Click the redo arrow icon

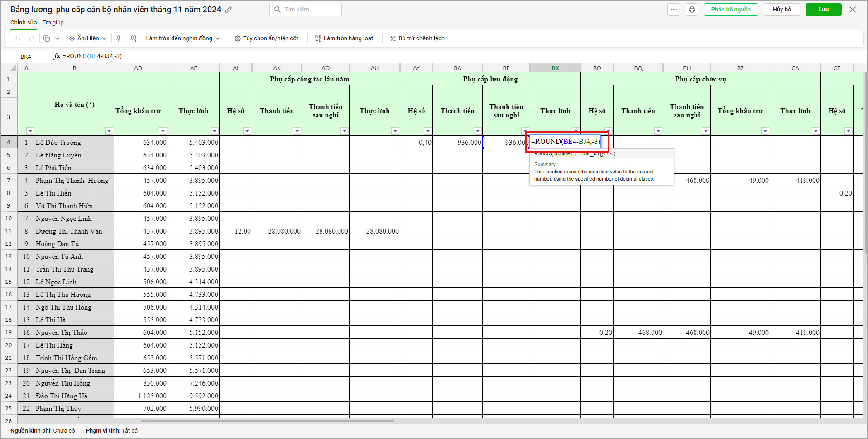pos(32,38)
